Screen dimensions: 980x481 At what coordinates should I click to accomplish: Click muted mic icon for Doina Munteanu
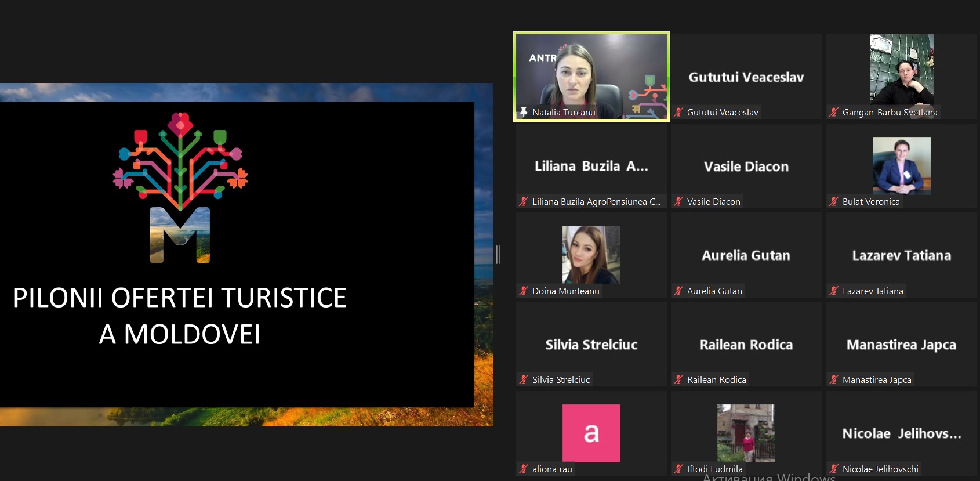pos(524,291)
